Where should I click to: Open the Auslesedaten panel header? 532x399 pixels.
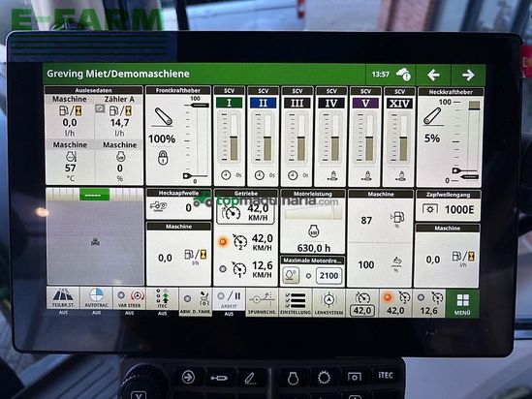93,90
